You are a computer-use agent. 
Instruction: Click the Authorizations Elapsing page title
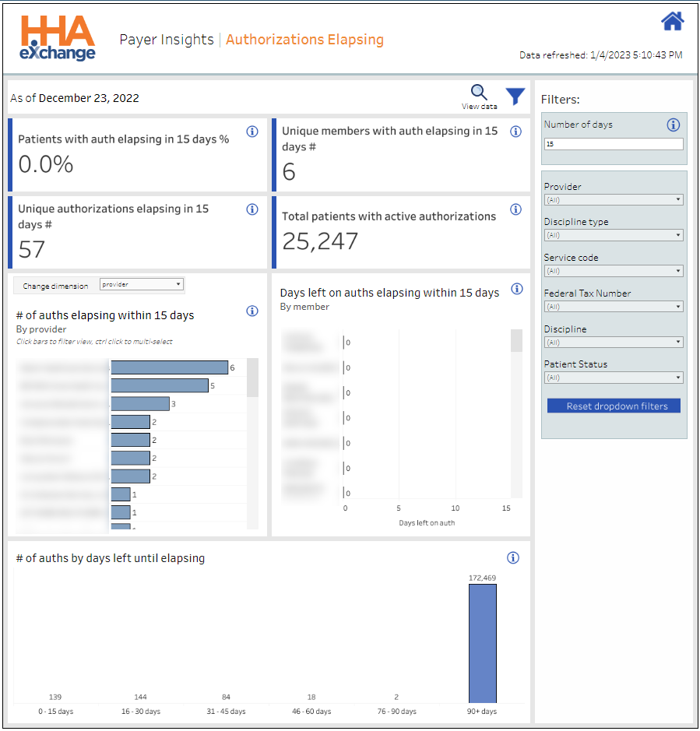[x=304, y=40]
